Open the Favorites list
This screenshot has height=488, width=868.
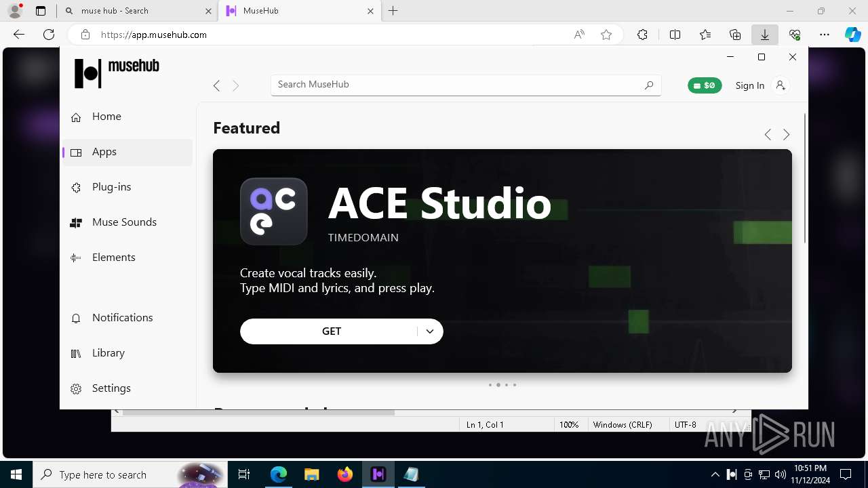[x=705, y=35]
